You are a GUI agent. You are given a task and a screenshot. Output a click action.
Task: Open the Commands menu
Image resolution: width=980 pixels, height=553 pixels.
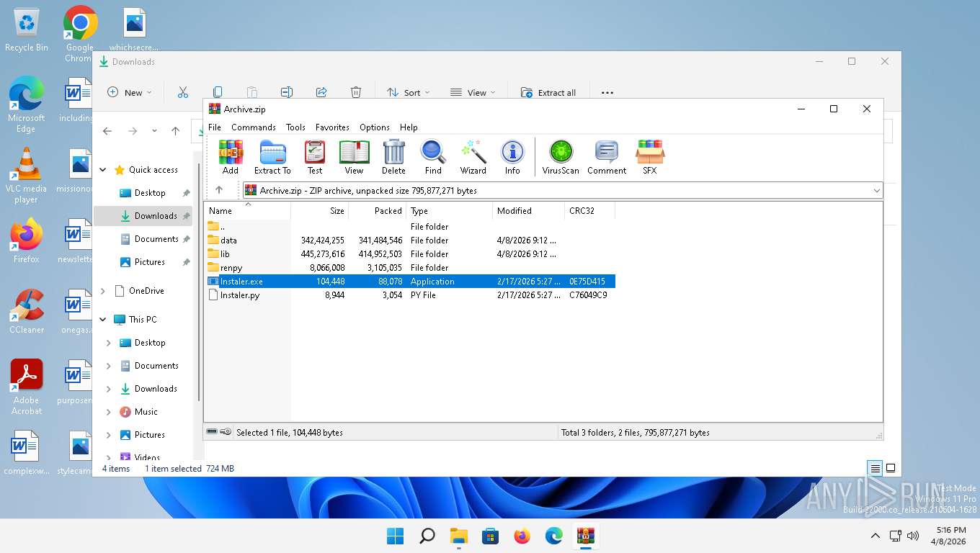(254, 127)
